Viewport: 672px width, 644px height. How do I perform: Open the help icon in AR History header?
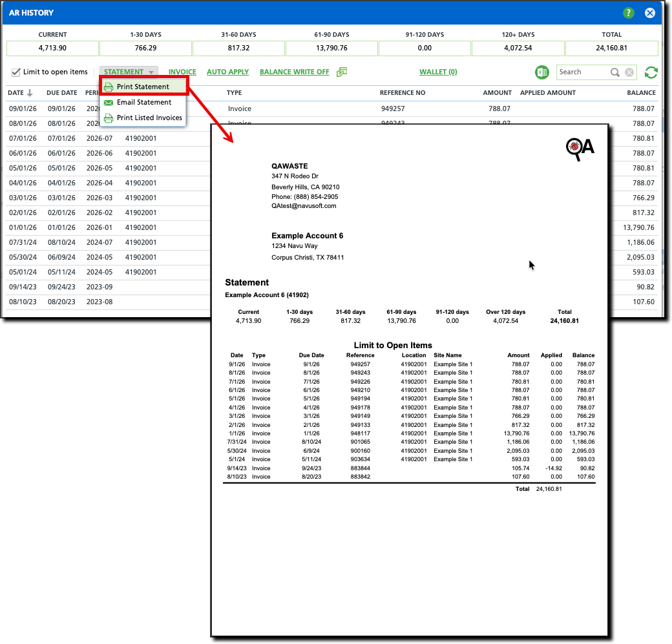tap(628, 13)
